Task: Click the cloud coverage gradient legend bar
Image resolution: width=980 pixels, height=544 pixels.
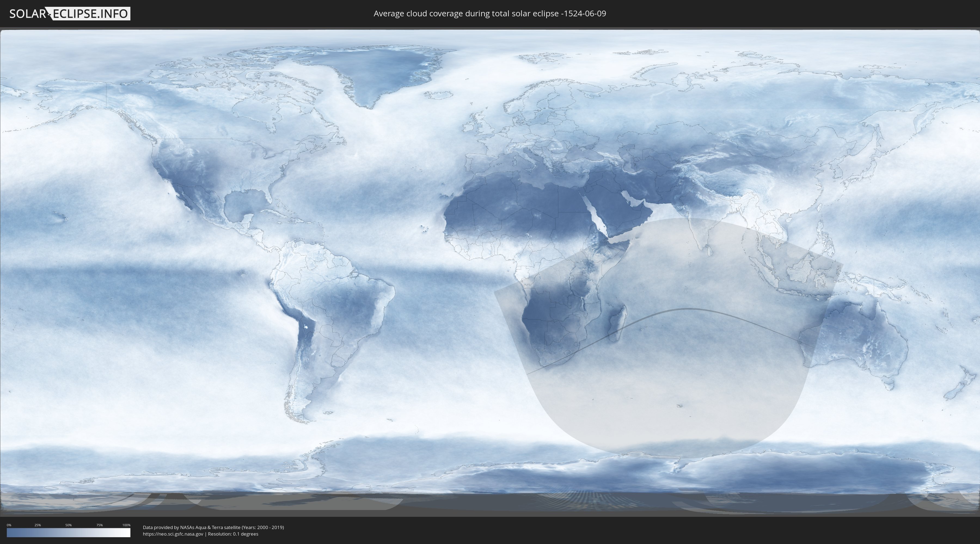Action: point(69,533)
